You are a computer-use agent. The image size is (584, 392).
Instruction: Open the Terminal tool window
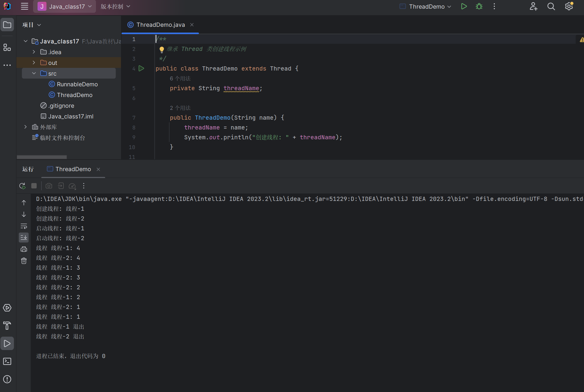pyautogui.click(x=7, y=361)
